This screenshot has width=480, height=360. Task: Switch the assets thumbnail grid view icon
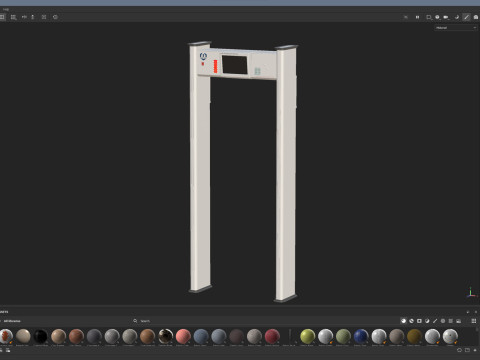(474, 321)
